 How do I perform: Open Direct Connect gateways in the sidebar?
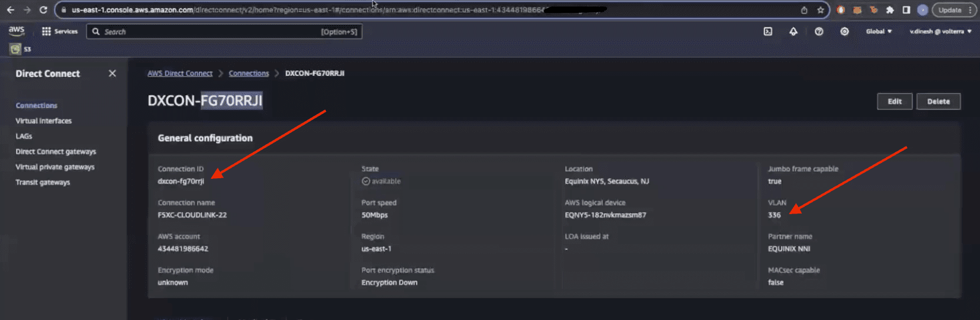[x=56, y=152]
